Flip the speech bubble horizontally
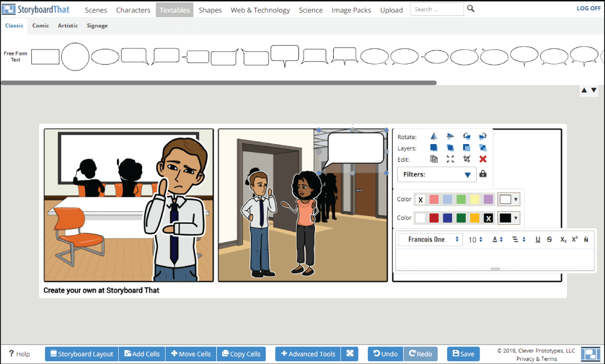605x364 pixels. [x=434, y=137]
